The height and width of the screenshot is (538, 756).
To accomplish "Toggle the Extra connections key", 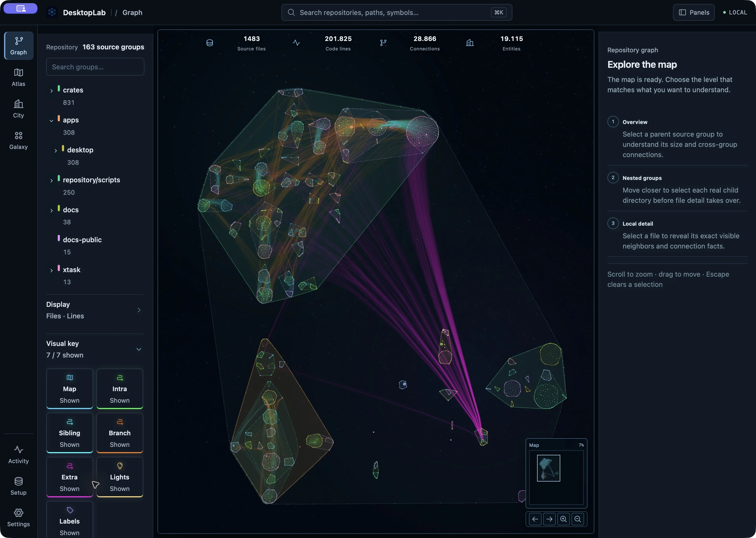I will 70,477.
